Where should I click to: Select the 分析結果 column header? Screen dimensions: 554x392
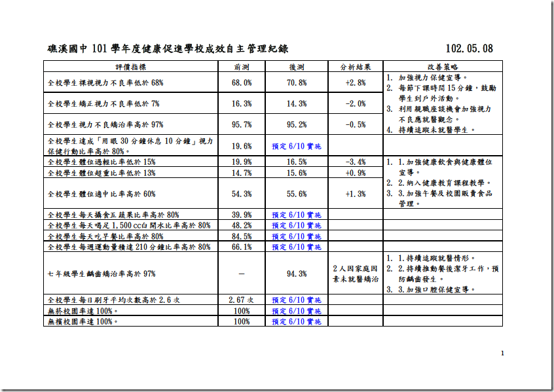356,67
